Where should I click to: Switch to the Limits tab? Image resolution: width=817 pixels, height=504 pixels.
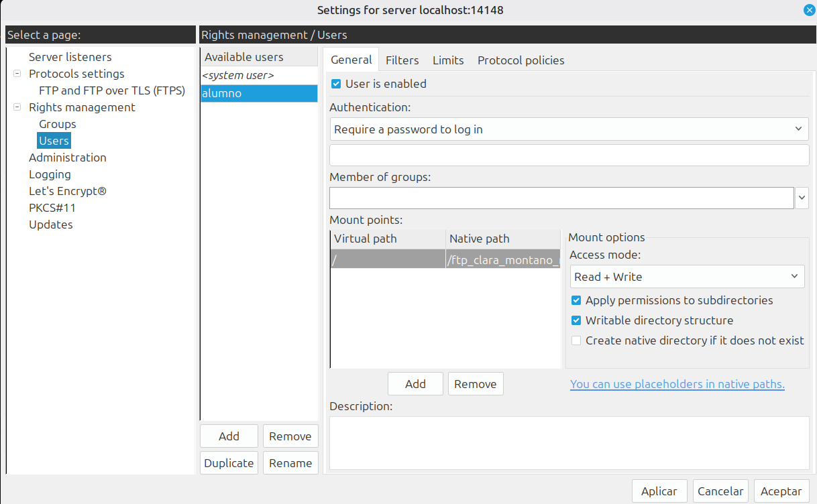tap(448, 60)
